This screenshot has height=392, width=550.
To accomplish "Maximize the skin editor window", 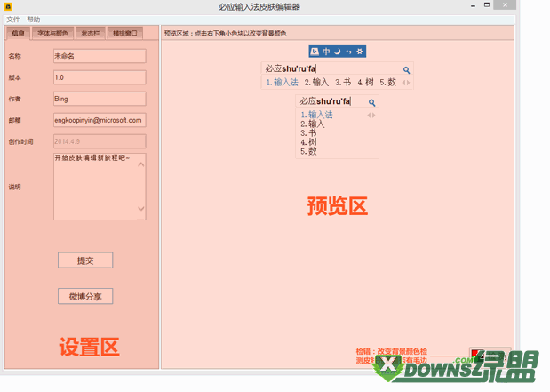I will coord(487,5).
